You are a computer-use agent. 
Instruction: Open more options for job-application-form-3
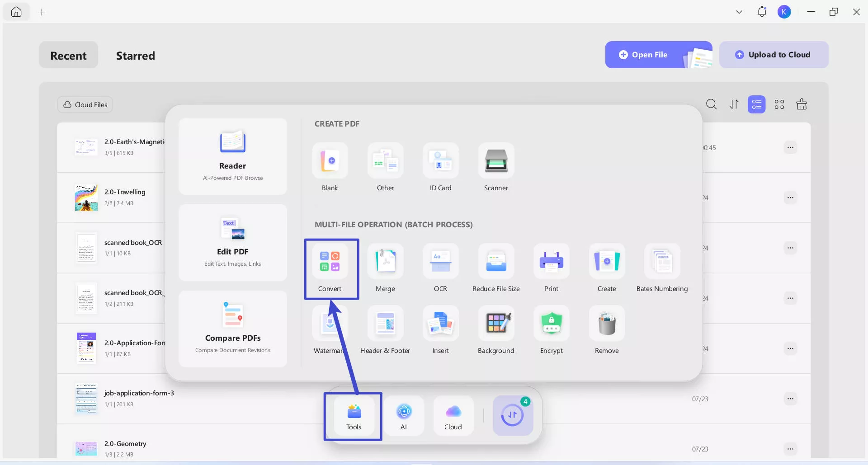pos(790,399)
